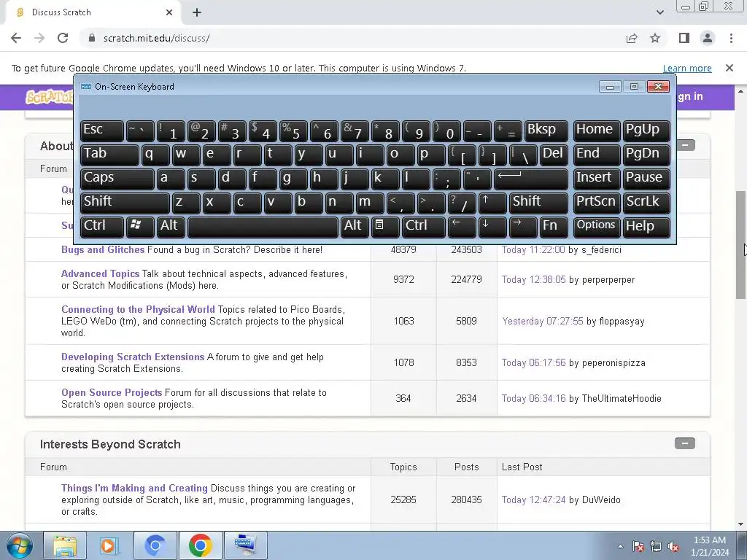747x560 pixels.
Task: Toggle left Shift key on keyboard
Action: tap(125, 203)
